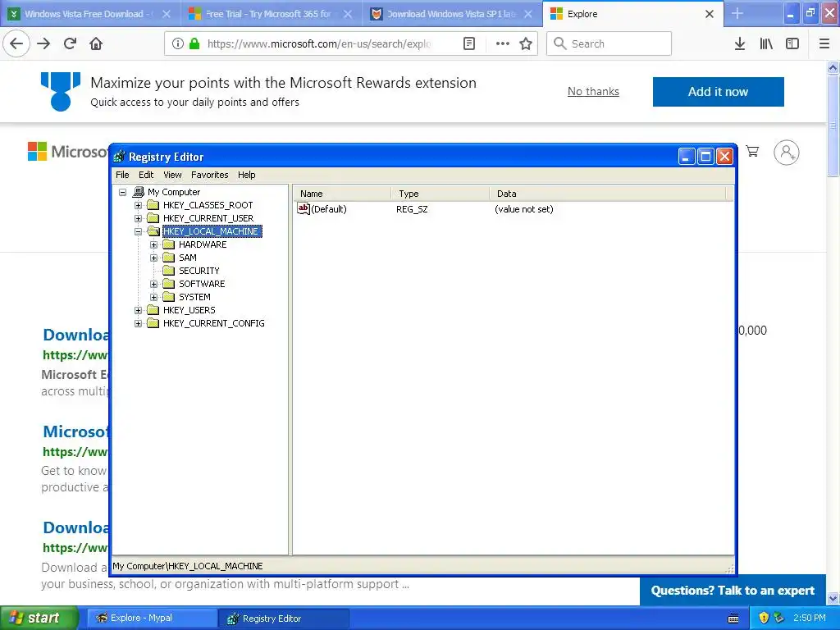Switch to Free Trial Microsoft 365 tab

click(271, 14)
